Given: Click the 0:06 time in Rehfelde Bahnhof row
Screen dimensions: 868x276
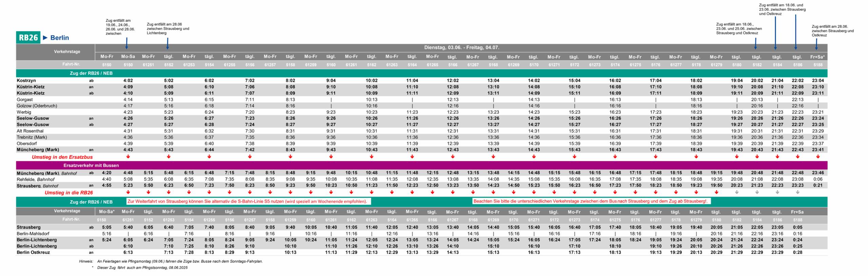Looking at the screenshot, I should click(x=817, y=179).
